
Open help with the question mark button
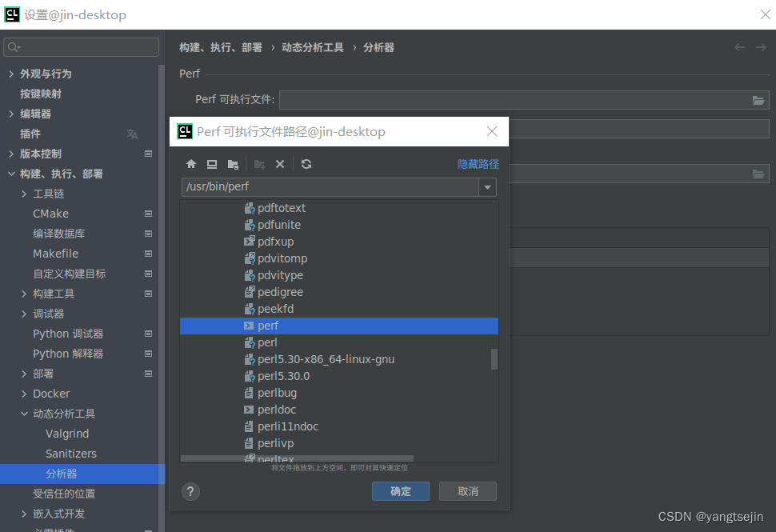coord(190,492)
